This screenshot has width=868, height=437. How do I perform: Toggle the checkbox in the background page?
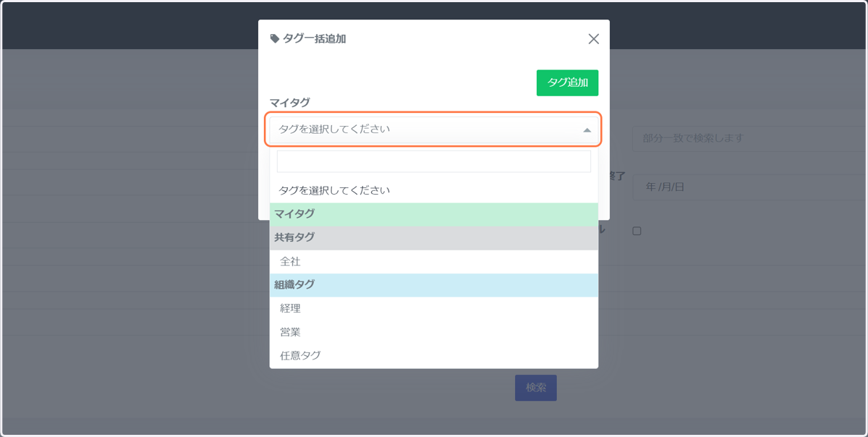[x=637, y=231]
